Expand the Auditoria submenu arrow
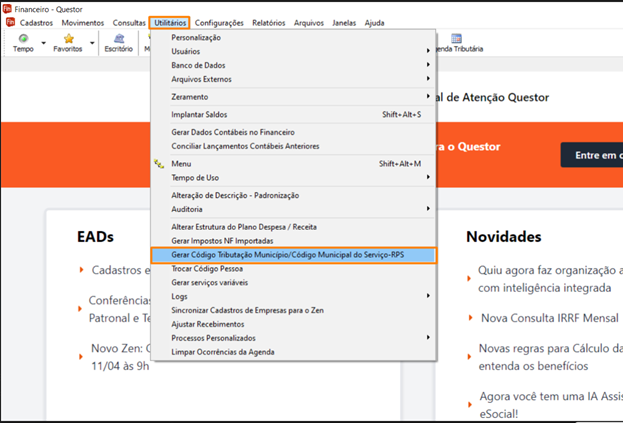Screen dimensions: 623x423 point(428,209)
